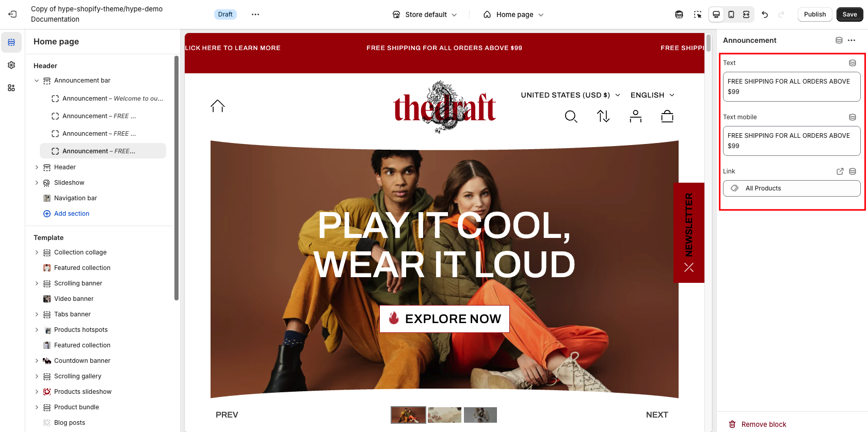Open the Store default dropdown
The image size is (868, 432).
click(x=425, y=14)
